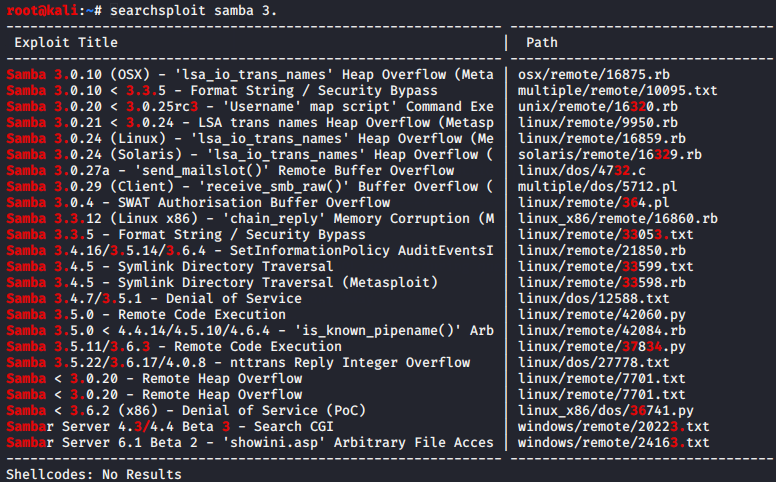Select path 'multiple/remote/10095.txt'
Image resolution: width=776 pixels, height=482 pixels.
(617, 91)
